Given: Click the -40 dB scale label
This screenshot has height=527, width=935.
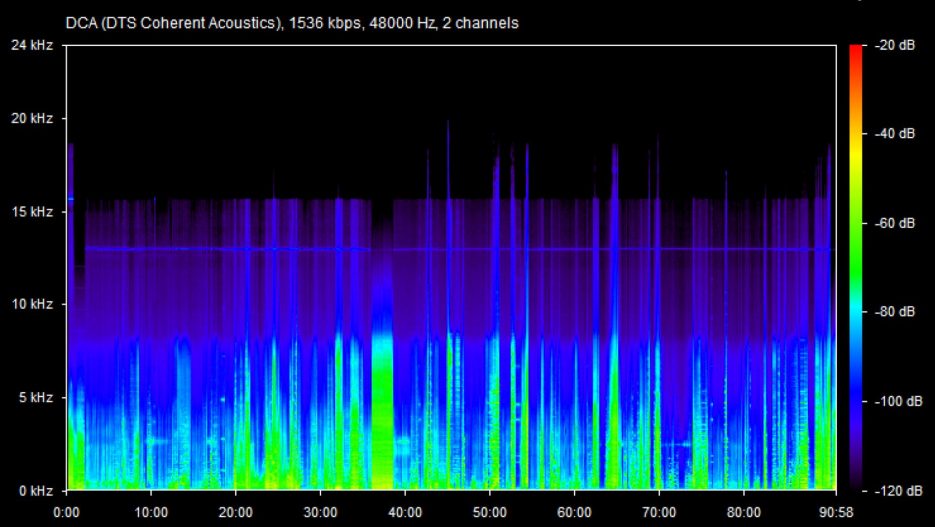Looking at the screenshot, I should (x=894, y=134).
